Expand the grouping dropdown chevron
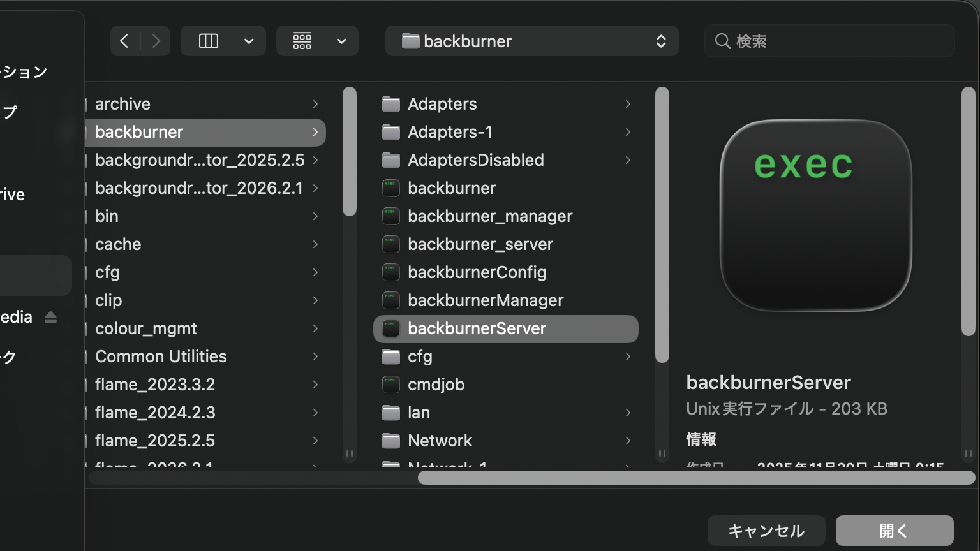 (341, 41)
